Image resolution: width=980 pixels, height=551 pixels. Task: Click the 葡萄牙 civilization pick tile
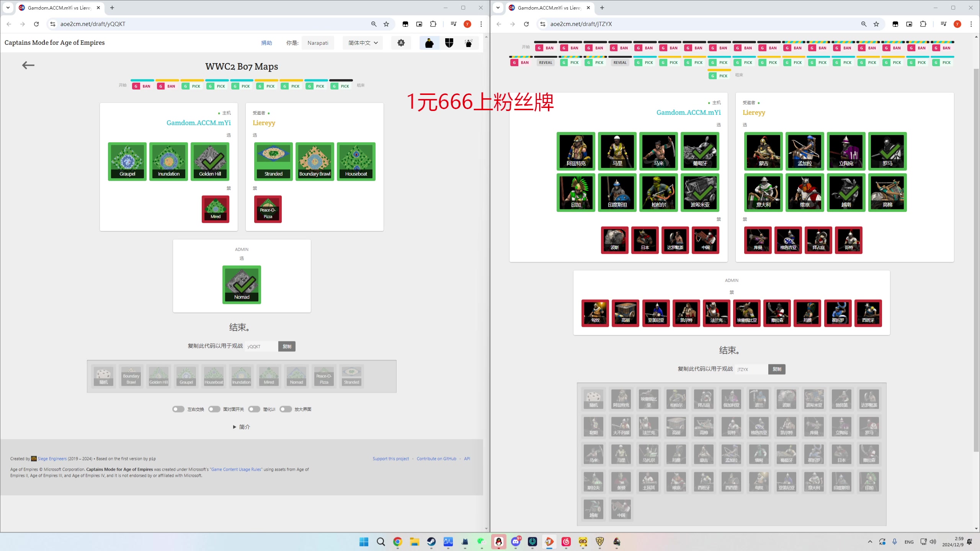pyautogui.click(x=700, y=151)
